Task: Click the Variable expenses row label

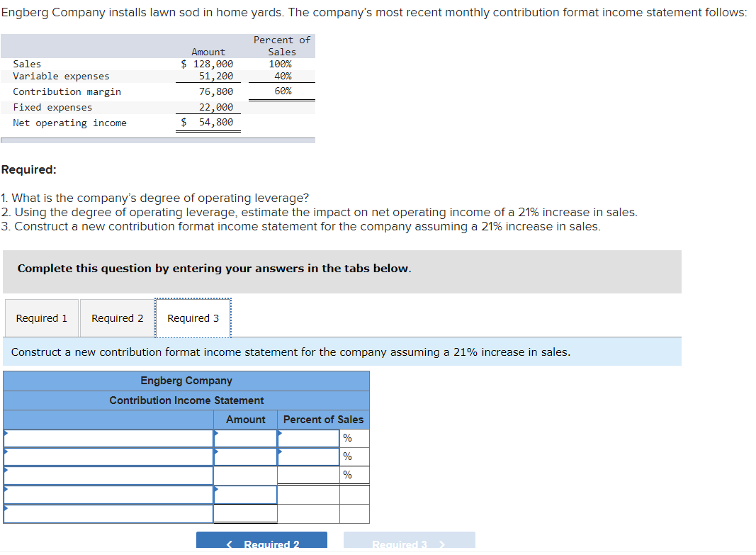Action: (x=61, y=76)
